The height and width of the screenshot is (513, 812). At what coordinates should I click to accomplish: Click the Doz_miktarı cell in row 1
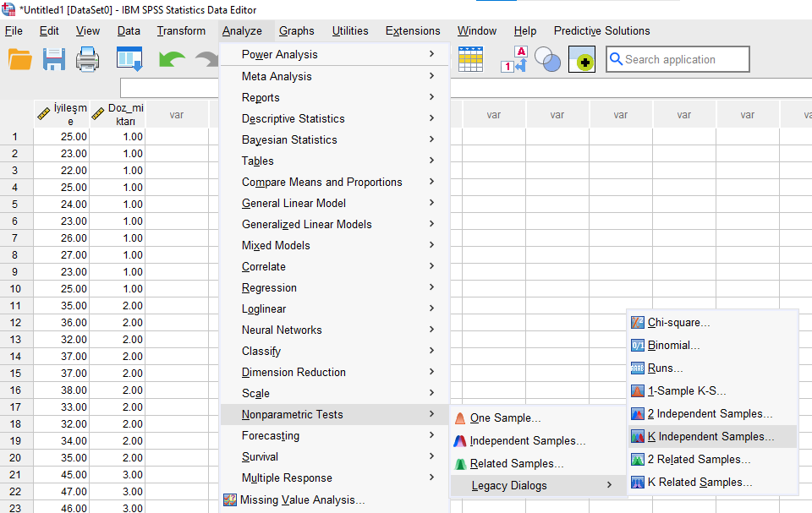coord(118,137)
